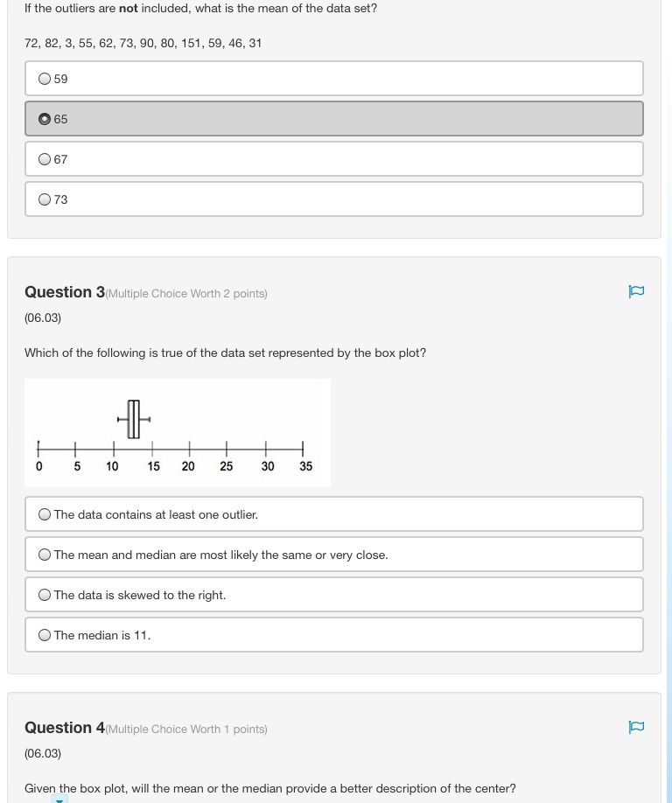The height and width of the screenshot is (803, 672).
Task: Click the 'Which of the following is true' prompt
Action: [x=225, y=353]
